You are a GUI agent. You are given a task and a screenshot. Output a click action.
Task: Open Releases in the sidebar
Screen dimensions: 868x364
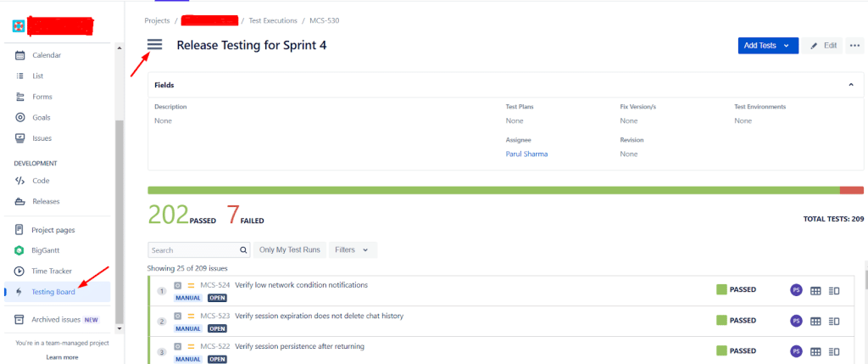tap(46, 202)
